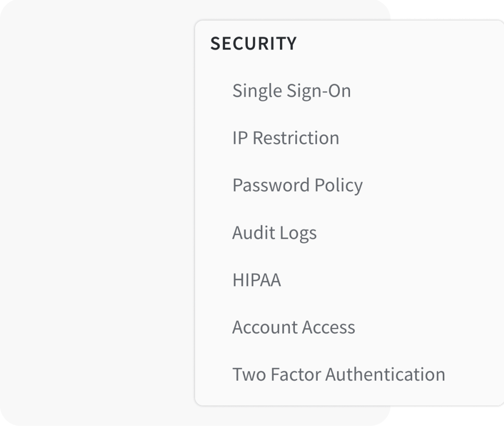This screenshot has height=426, width=504.
Task: Select IP Restriction from the Security menu
Action: coord(286,138)
